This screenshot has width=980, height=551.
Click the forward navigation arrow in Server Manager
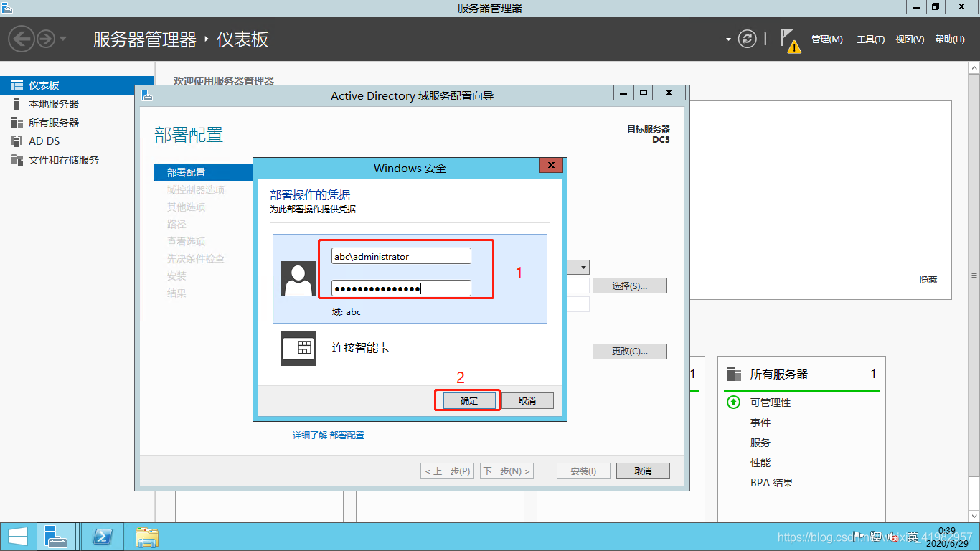[x=46, y=39]
